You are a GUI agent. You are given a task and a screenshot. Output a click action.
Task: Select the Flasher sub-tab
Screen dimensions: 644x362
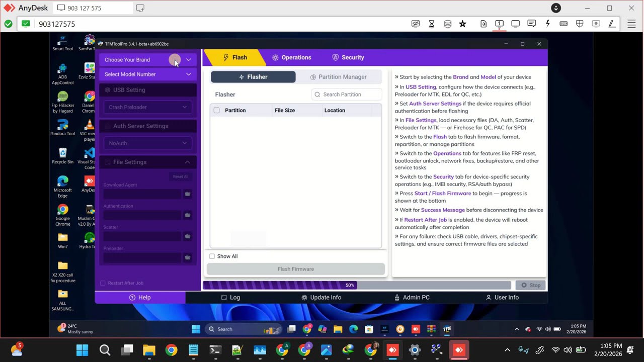pos(253,77)
